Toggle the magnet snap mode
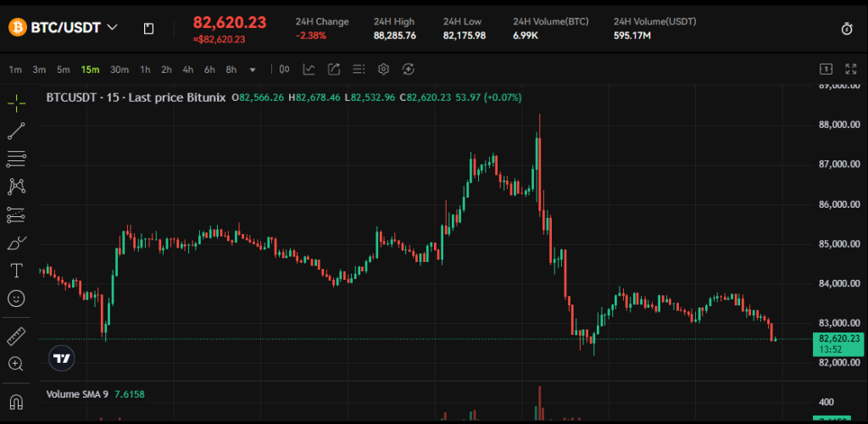 tap(17, 401)
